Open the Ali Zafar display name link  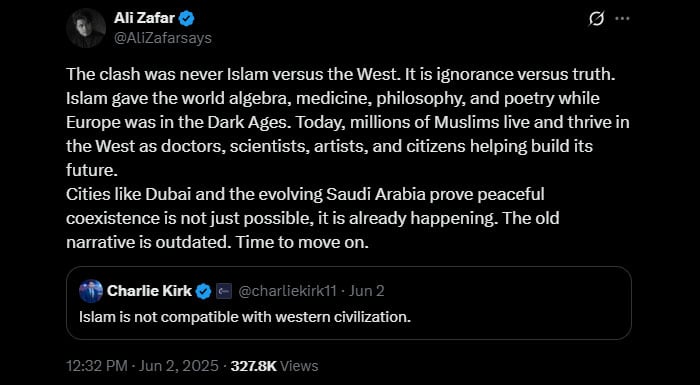144,18
